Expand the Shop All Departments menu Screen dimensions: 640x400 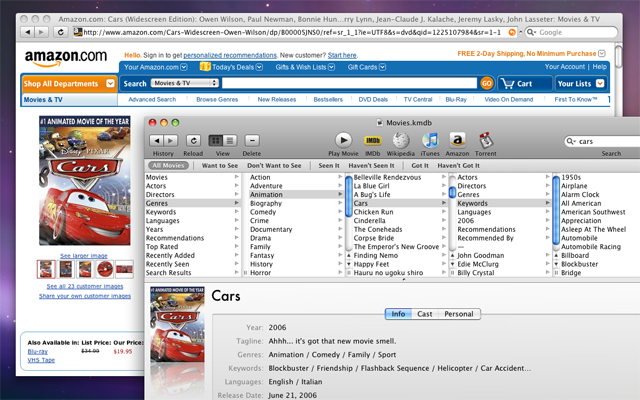[63, 83]
